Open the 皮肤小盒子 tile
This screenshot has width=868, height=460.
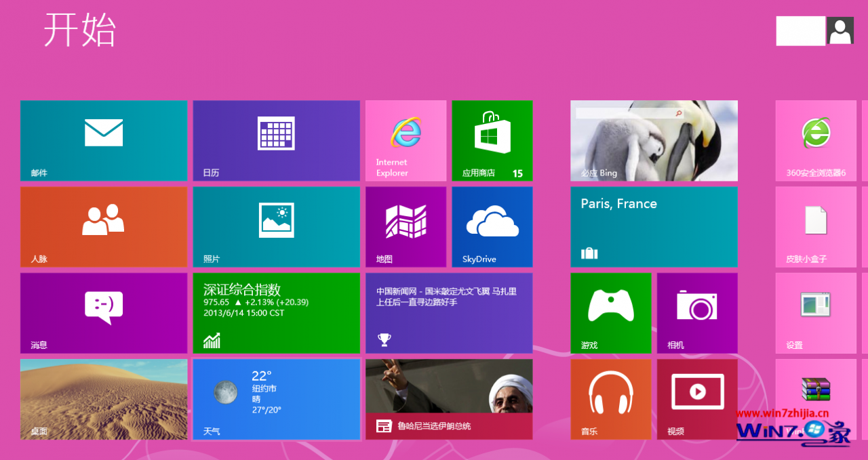tap(816, 227)
